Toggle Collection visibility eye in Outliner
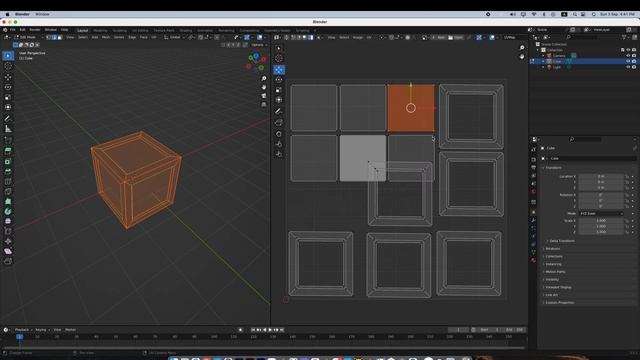This screenshot has width=640, height=360. coord(628,50)
